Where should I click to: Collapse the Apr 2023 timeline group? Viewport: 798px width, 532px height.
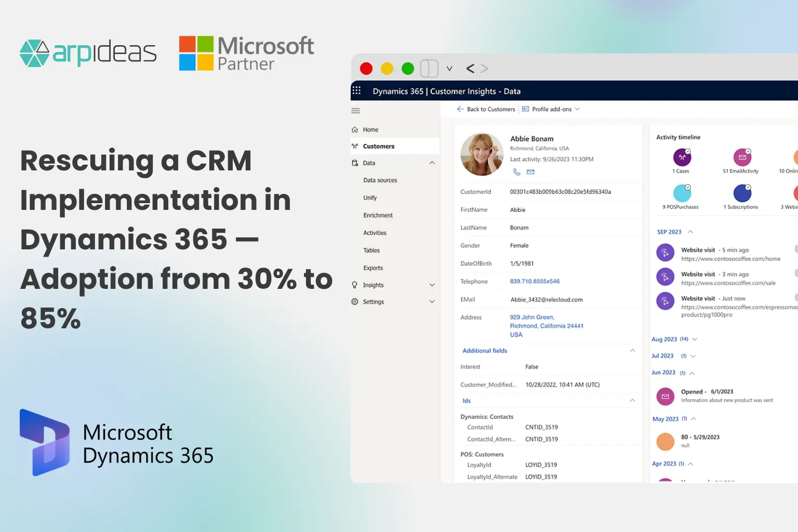point(690,464)
